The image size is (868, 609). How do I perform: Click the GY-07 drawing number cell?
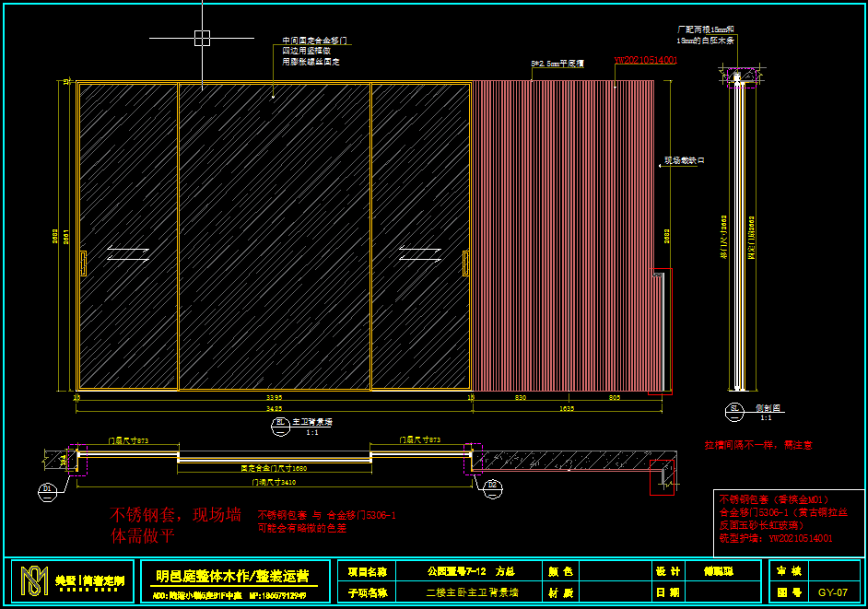pos(832,592)
